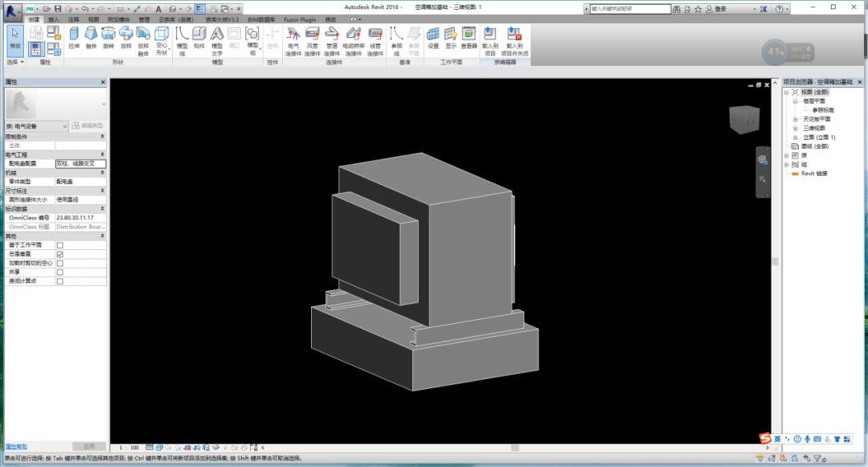Click the 修改 (Modify) arrow tool
The image size is (868, 467).
coord(15,39)
